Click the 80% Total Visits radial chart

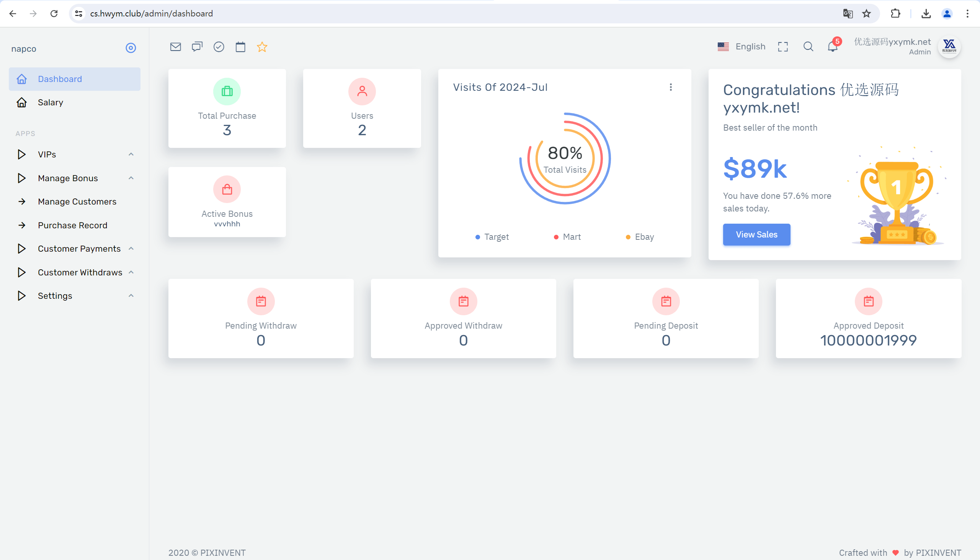coord(565,159)
